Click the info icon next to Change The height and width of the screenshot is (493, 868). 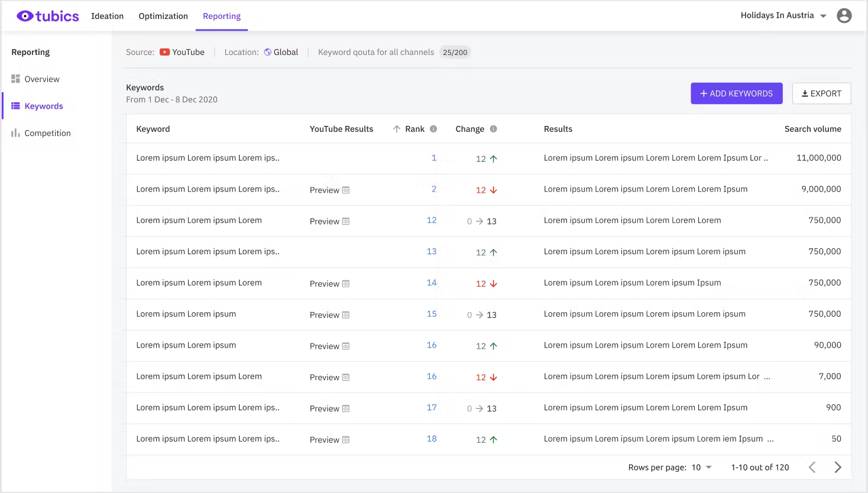[493, 129]
